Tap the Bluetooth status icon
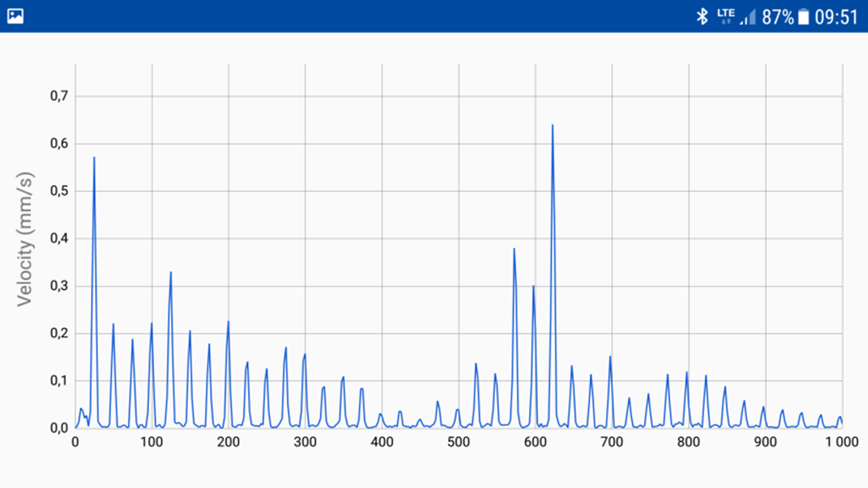Viewport: 868px width, 488px height. 702,16
